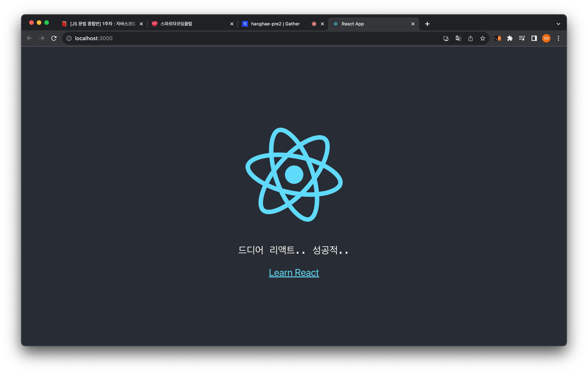Expand the tab search chevron
Screen dimensions: 588x374
(558, 24)
